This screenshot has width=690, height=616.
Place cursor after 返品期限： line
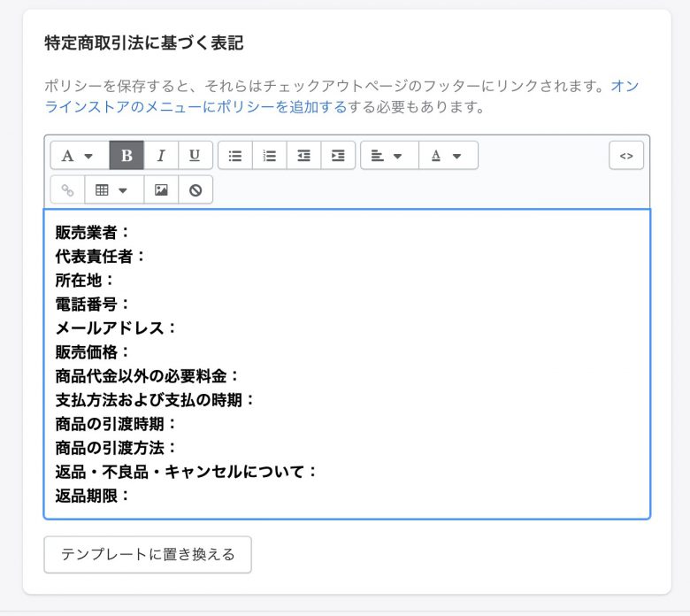point(131,496)
